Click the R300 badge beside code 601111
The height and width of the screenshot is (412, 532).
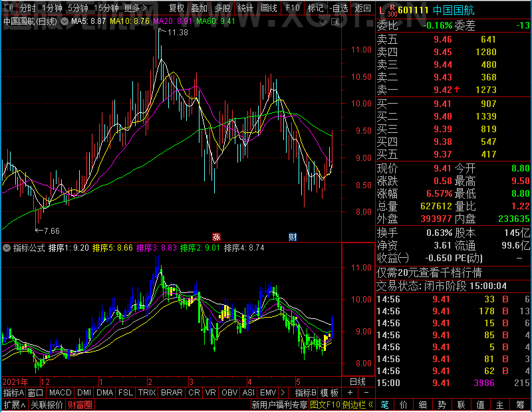coord(392,11)
